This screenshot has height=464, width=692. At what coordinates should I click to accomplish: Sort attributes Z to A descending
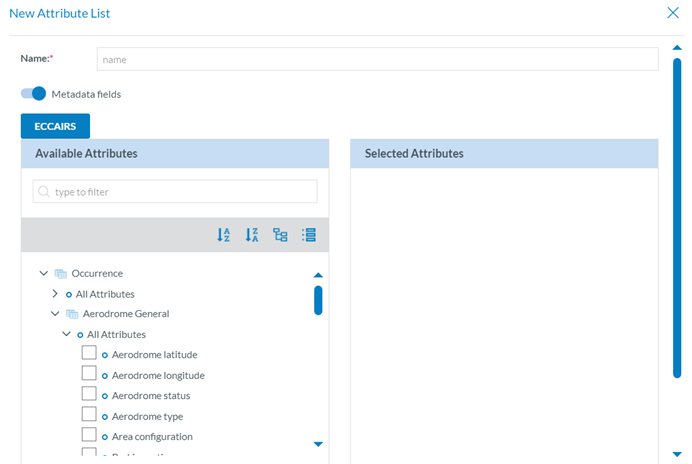coord(252,235)
